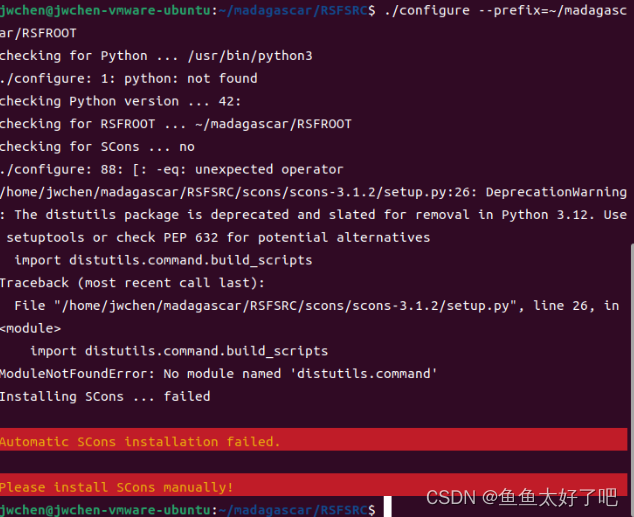This screenshot has width=634, height=517.
Task: Click the 'checking Python version ... 42:' line
Action: coord(120,101)
